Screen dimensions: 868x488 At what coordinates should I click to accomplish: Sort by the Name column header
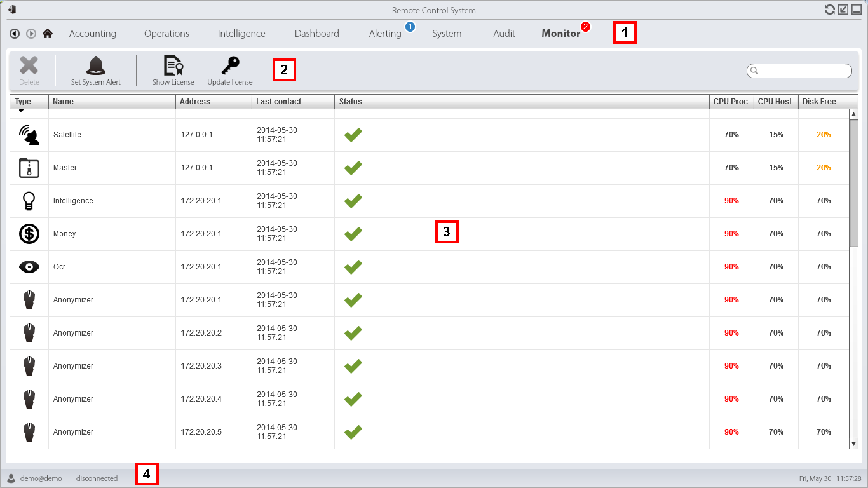point(112,102)
